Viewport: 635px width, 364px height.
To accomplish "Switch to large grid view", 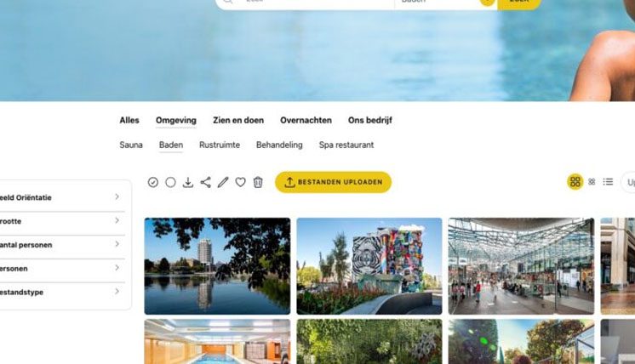I will coord(575,182).
